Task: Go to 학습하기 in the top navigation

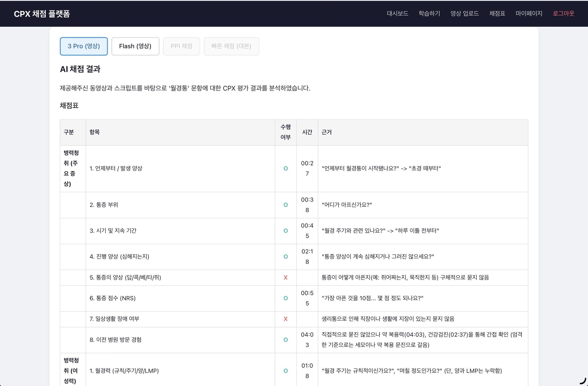Action: click(x=429, y=13)
